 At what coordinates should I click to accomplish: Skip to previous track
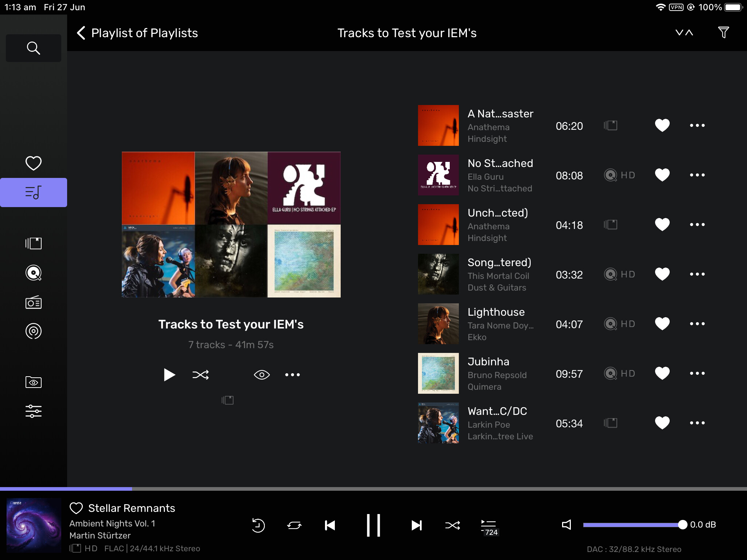coord(330,525)
